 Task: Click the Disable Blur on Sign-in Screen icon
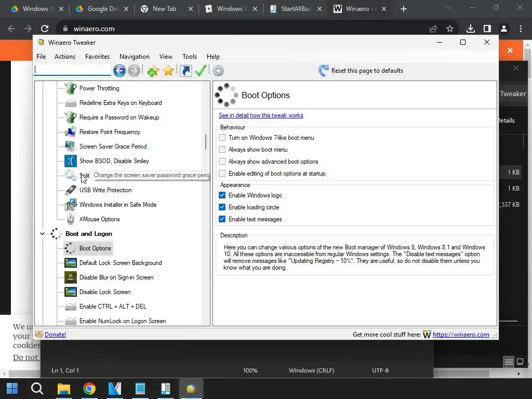71,277
